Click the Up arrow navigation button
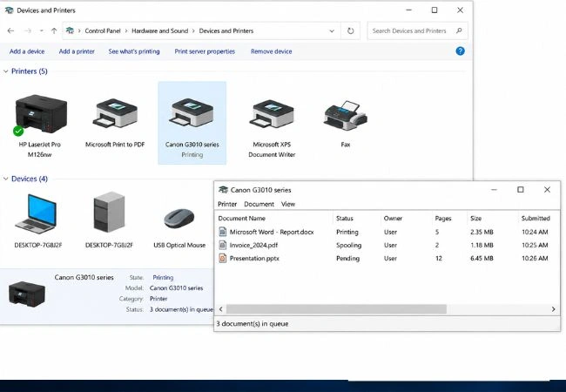566x392 pixels. pyautogui.click(x=54, y=31)
